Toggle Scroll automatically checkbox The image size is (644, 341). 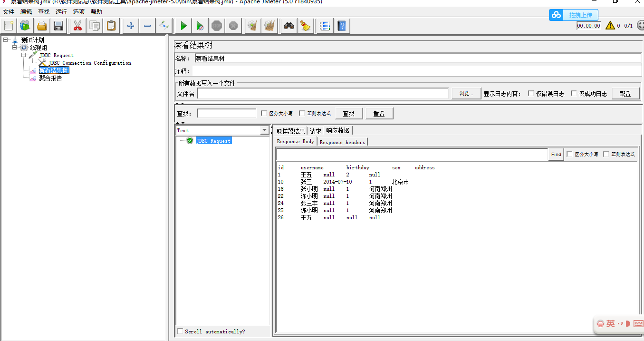[x=180, y=331]
